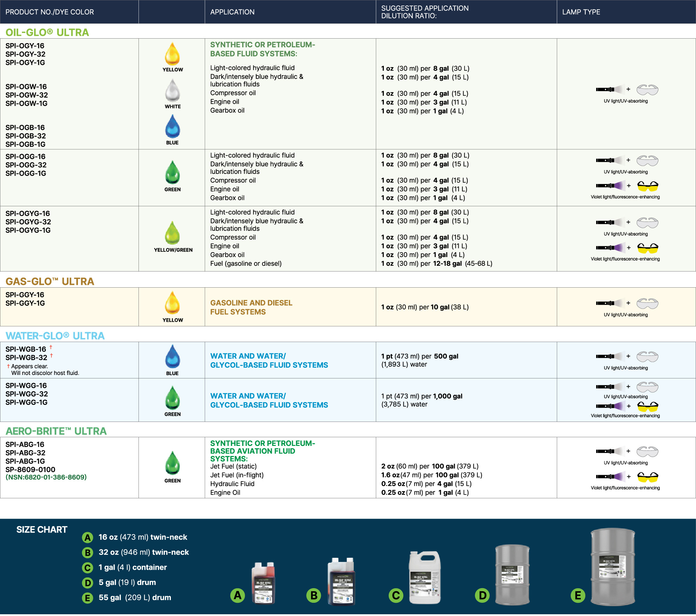Image resolution: width=696 pixels, height=616 pixels.
Task: Click GASOLINE AND DIESEL FUEL SYSTEMS text
Action: click(251, 307)
